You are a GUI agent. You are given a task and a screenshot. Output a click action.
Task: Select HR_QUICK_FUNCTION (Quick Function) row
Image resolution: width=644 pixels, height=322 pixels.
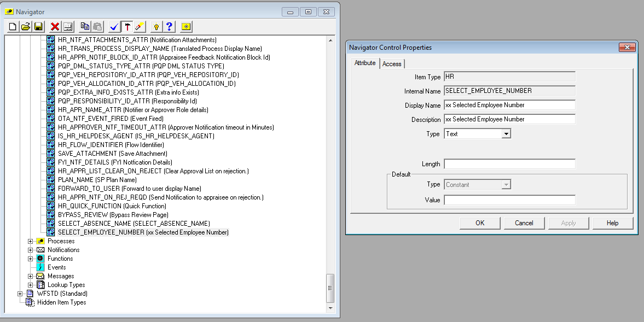[x=112, y=206]
